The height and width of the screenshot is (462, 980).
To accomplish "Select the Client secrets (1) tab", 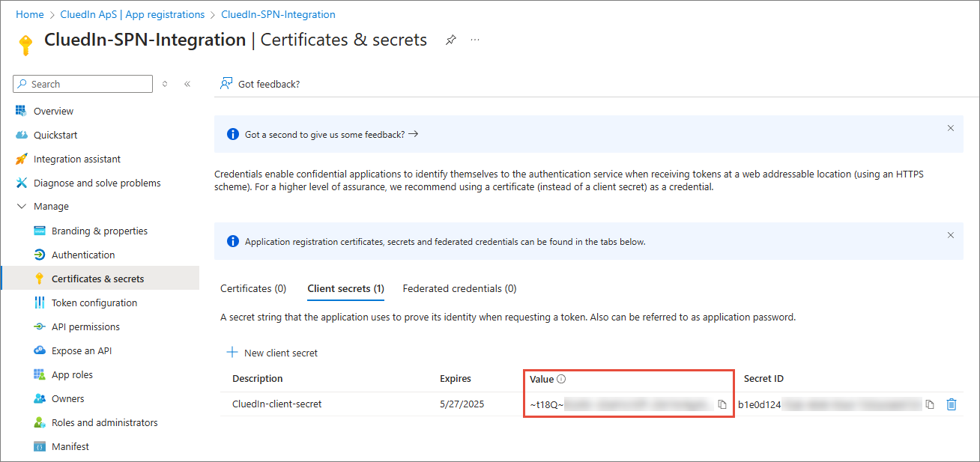I will [345, 288].
